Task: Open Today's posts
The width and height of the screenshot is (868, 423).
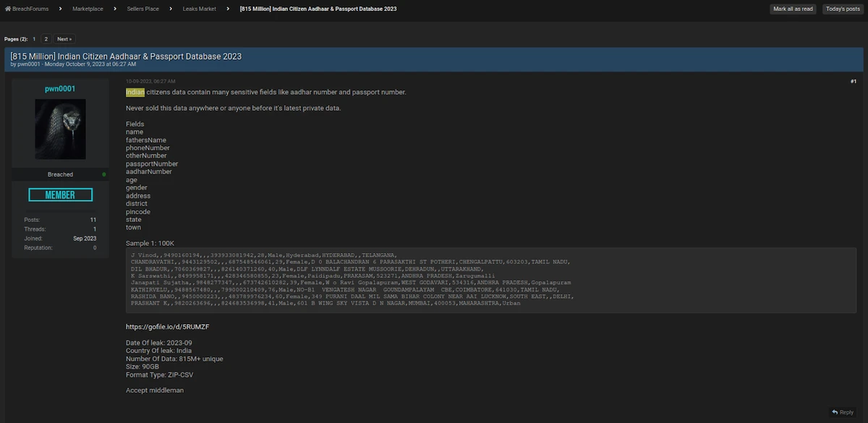Action: [843, 9]
